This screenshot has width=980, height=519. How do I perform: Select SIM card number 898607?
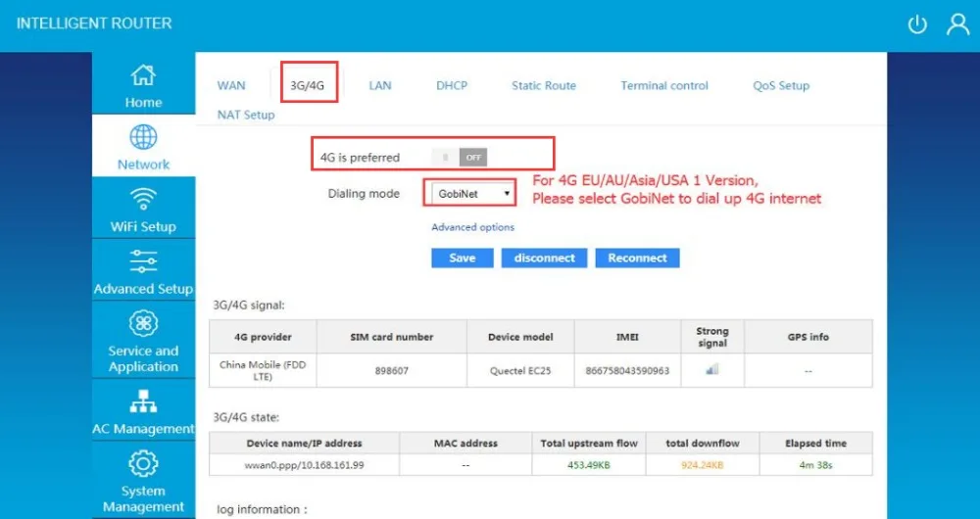392,370
